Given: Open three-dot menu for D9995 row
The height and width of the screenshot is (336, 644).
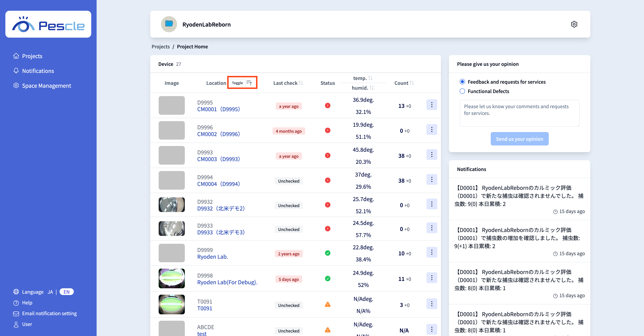Looking at the screenshot, I should [432, 105].
